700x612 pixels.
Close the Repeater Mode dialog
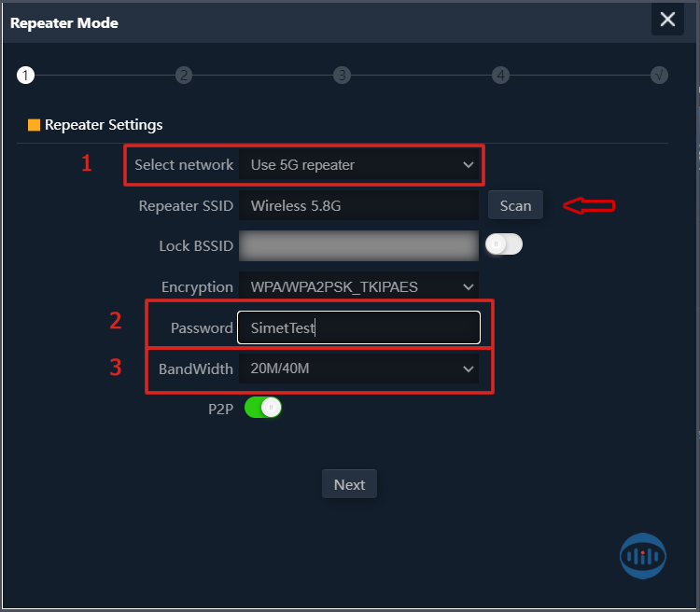[x=667, y=20]
